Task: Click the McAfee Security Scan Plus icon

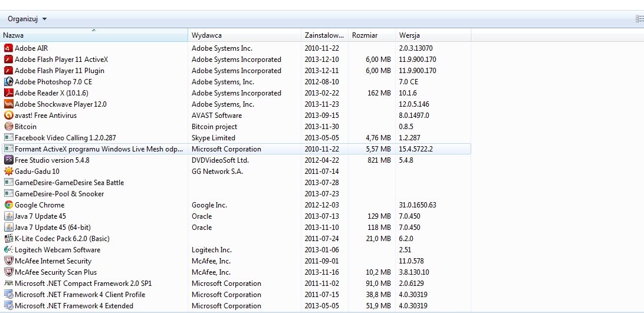Action: click(9, 272)
